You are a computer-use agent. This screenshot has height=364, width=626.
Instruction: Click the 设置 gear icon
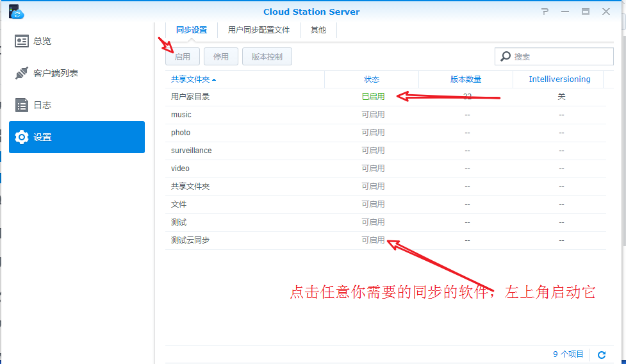click(22, 137)
